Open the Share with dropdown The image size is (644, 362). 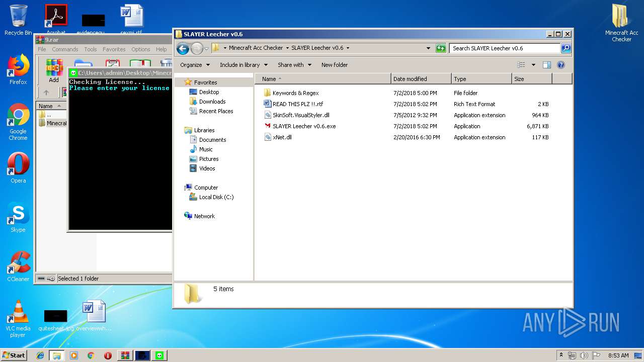(294, 65)
